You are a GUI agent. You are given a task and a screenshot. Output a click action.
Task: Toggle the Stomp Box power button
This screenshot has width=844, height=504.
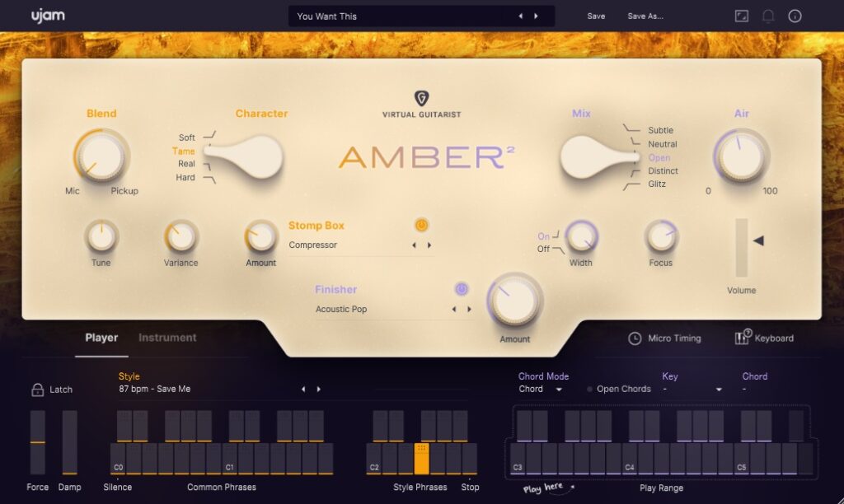(421, 225)
